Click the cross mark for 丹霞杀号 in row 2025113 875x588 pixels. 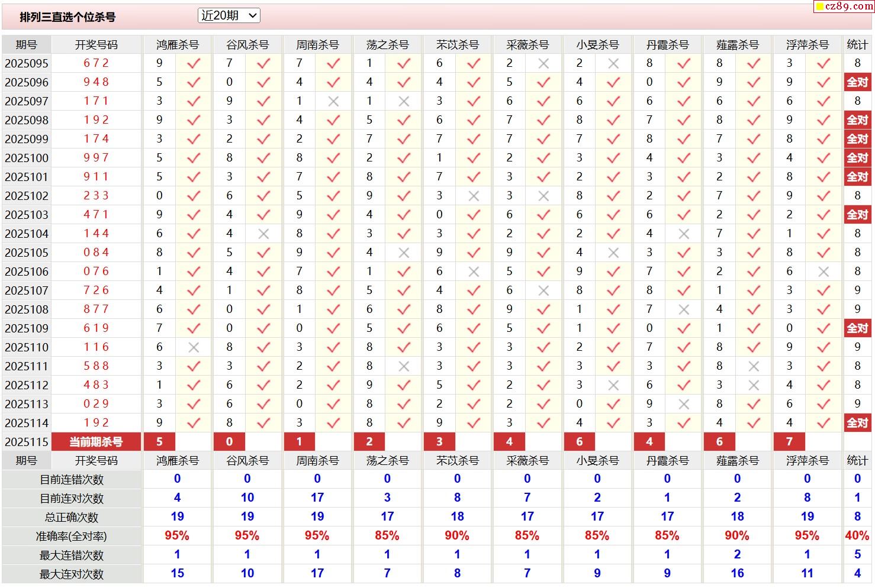coord(684,404)
